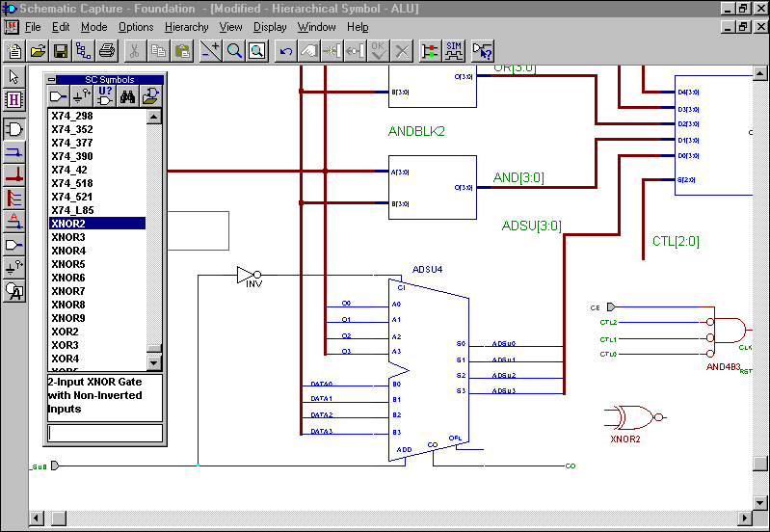Open the SC Symbols panel system menu
This screenshot has height=532, width=770.
pos(52,80)
